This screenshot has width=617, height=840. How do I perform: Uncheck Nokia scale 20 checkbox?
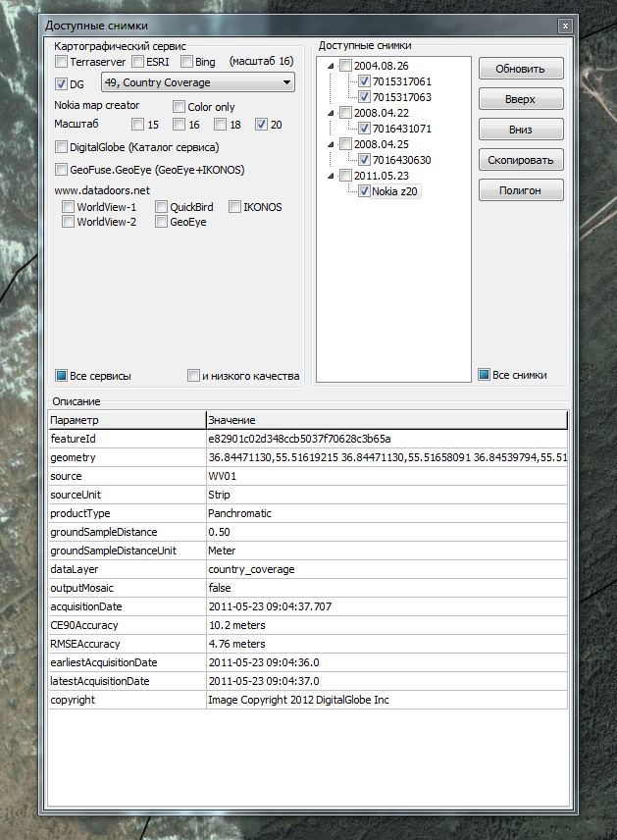[261, 125]
